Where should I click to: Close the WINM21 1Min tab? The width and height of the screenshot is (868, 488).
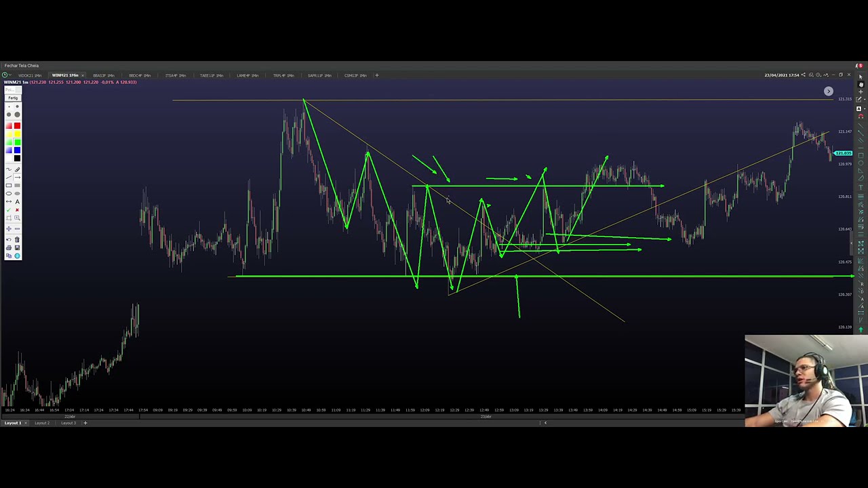[x=82, y=75]
